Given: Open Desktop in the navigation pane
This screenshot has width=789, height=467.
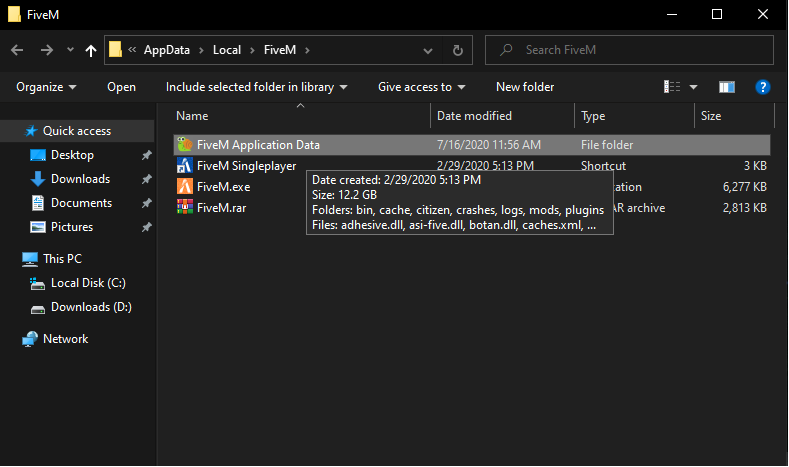Looking at the screenshot, I should pos(72,155).
